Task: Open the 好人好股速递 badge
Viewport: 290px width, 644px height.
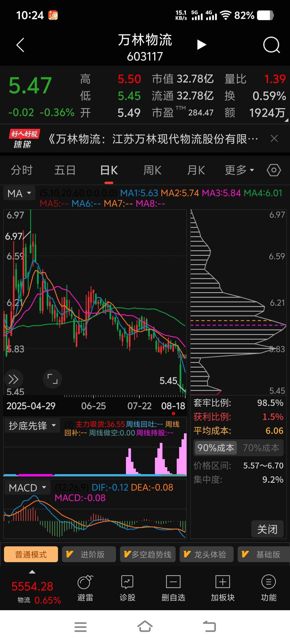Action: tap(24, 139)
